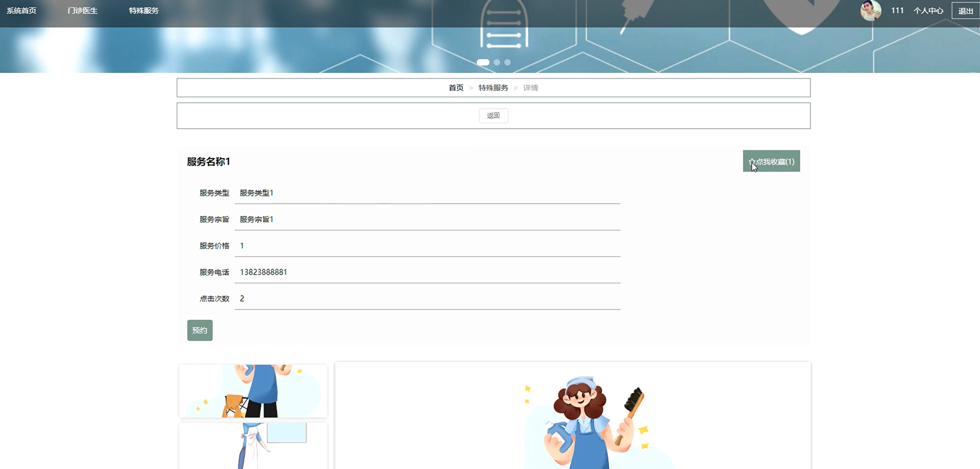
Task: Select the third carousel indicator dot
Action: click(508, 62)
